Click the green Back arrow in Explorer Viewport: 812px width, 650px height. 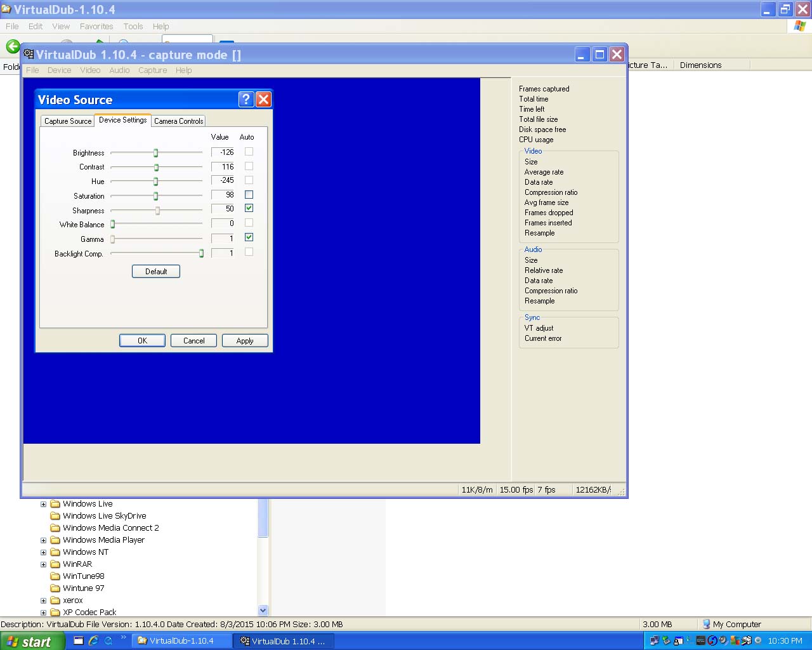click(x=13, y=46)
